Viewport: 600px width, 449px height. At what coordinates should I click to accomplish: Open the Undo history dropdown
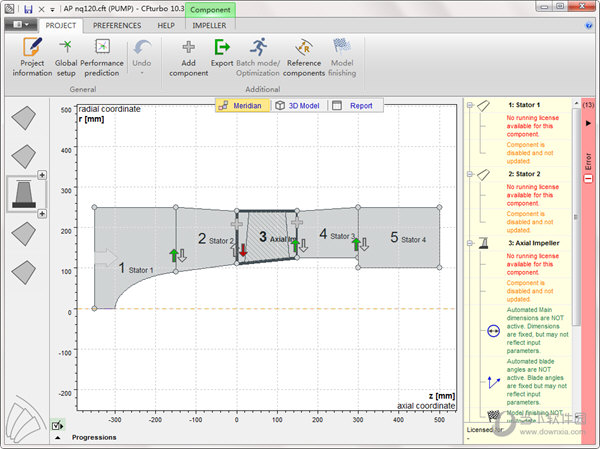point(142,73)
